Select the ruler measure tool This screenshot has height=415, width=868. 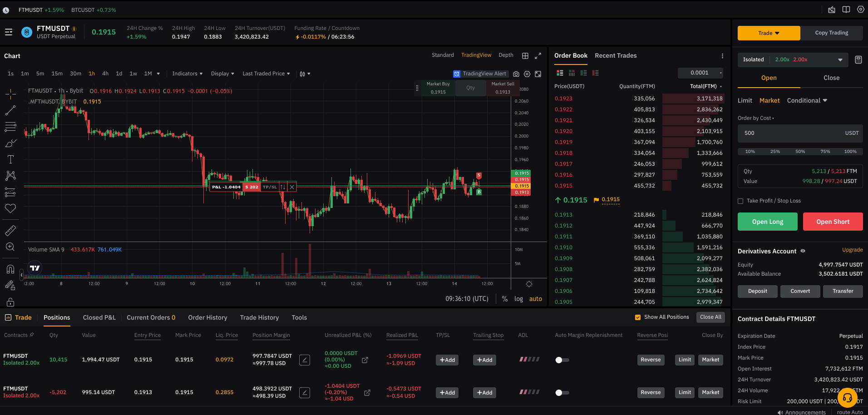[x=10, y=231]
